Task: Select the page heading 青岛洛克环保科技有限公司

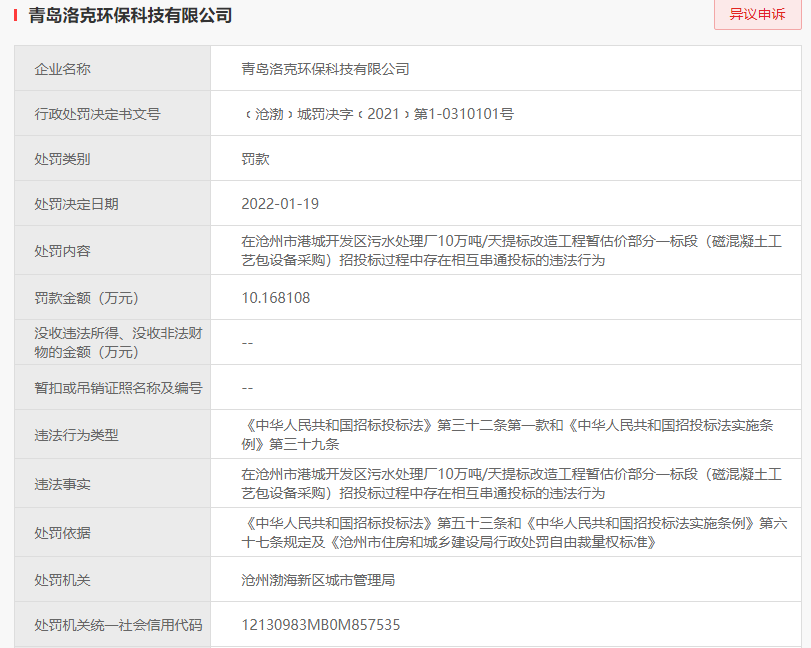Action: tap(130, 16)
